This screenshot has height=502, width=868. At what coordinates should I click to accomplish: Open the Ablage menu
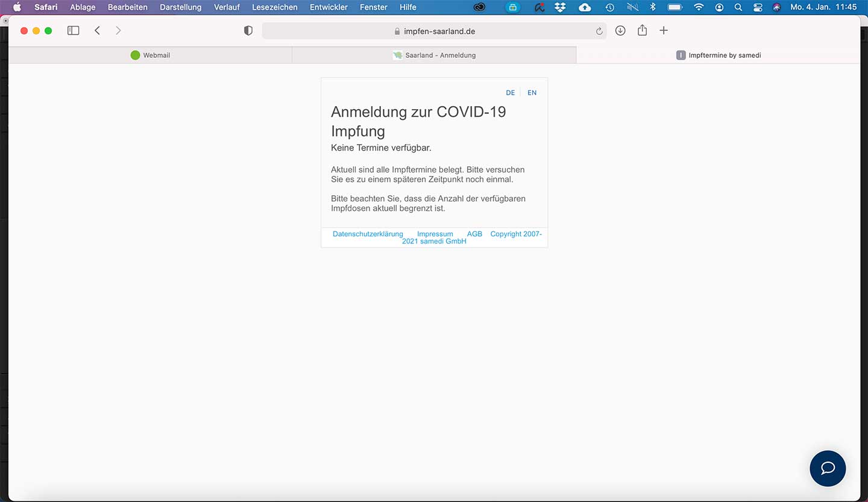(83, 7)
